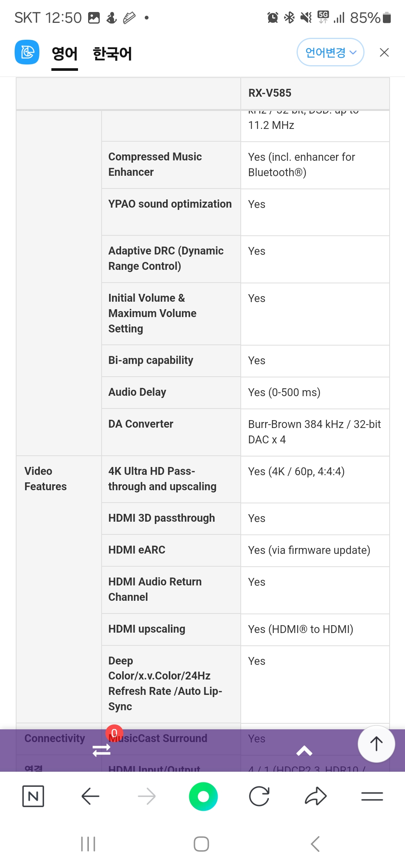Viewport: 405px width, 868px height.
Task: Tap the swap arrows compare icon
Action: (102, 750)
